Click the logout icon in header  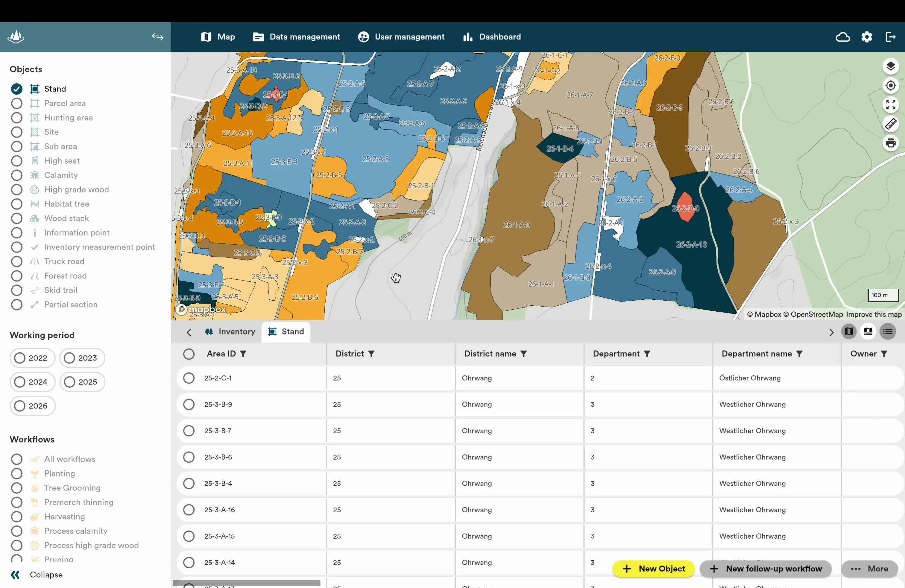(890, 37)
